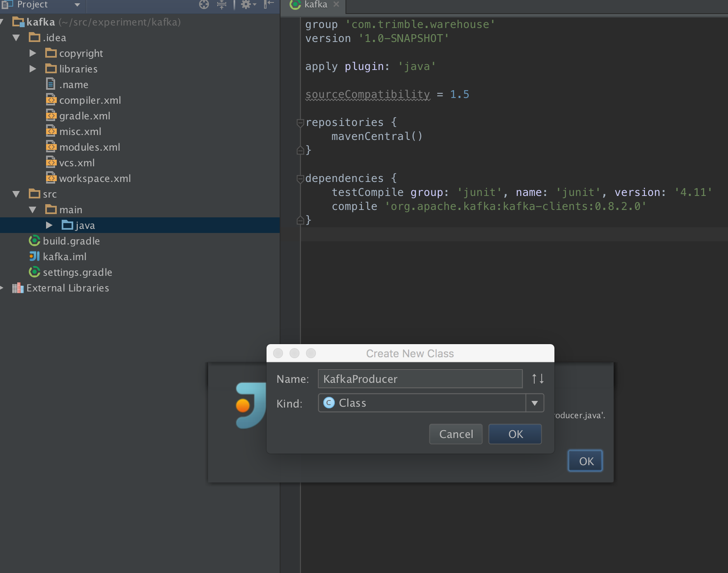This screenshot has width=728, height=573.
Task: Switch to the kafka editor tab
Action: point(315,5)
